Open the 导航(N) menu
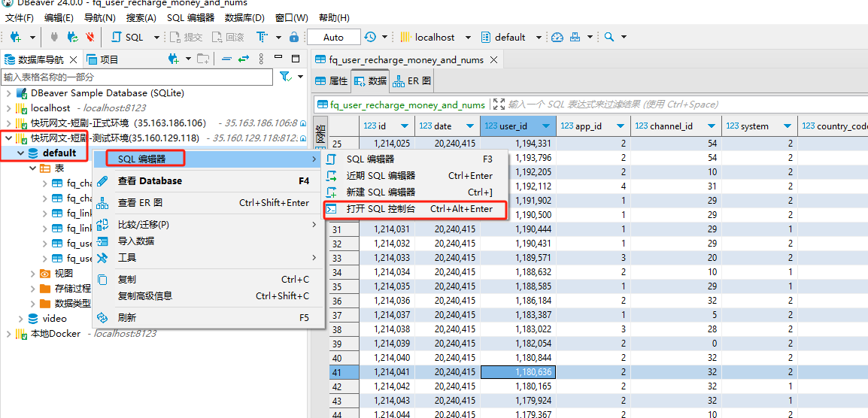Image resolution: width=868 pixels, height=418 pixels. pos(99,18)
